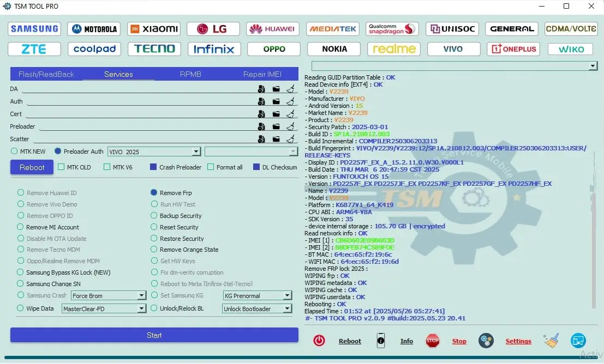Screen dimensions: 604x364
Task: Enable the Format all checkbox
Action: pos(210,167)
